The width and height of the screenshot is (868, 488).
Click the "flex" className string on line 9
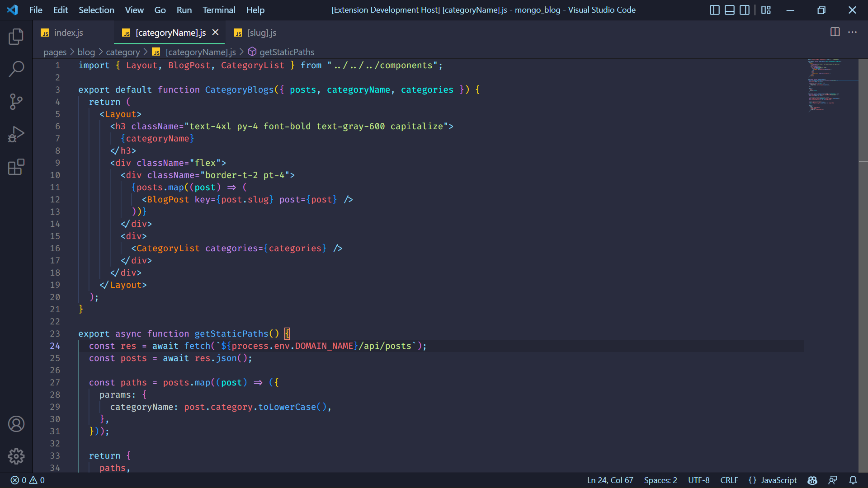(x=205, y=163)
